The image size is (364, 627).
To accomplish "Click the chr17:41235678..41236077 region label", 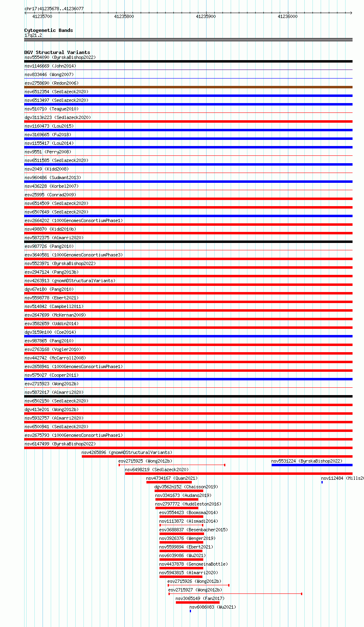I will point(54,9).
